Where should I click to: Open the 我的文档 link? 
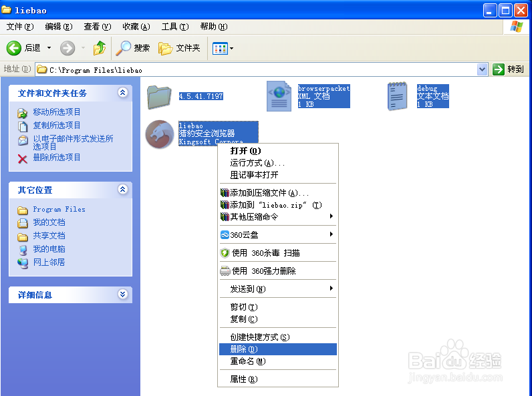pyautogui.click(x=49, y=222)
